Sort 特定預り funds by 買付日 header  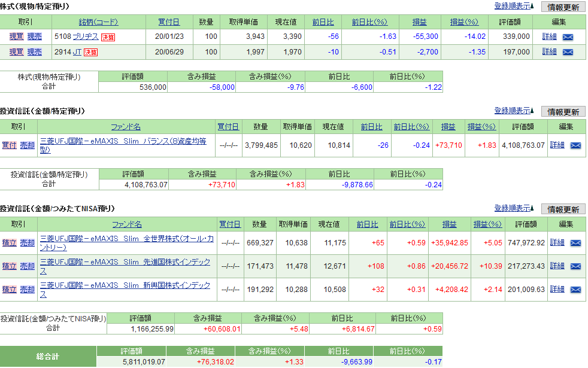point(228,127)
